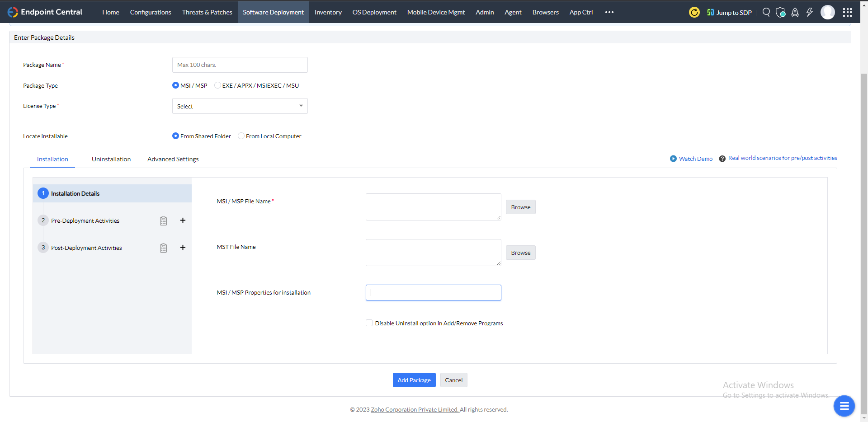The width and height of the screenshot is (868, 422).
Task: Open the user profile avatar menu
Action: (828, 12)
